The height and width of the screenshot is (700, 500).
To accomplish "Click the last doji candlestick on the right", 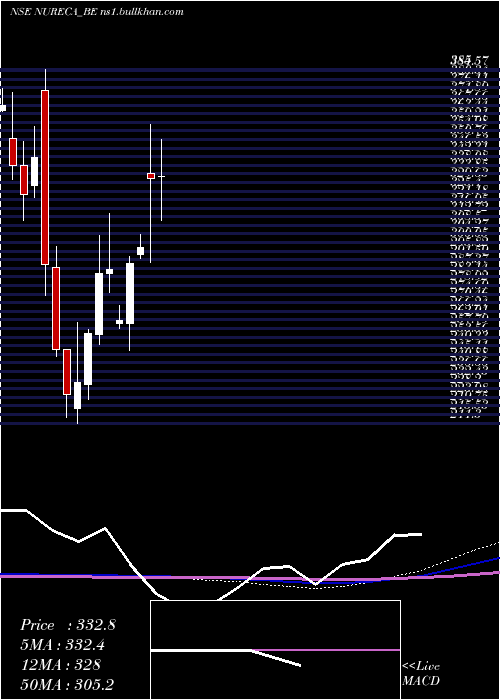I will pos(162,177).
